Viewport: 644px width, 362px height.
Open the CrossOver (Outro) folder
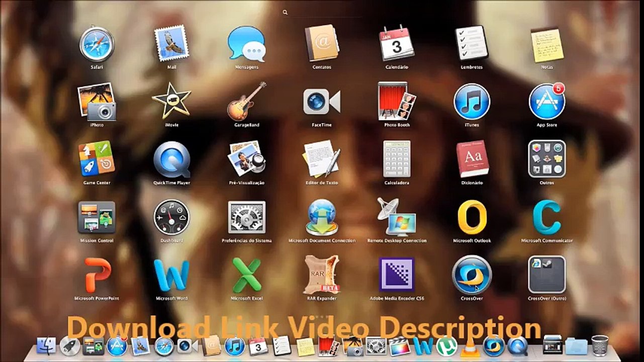pyautogui.click(x=547, y=275)
